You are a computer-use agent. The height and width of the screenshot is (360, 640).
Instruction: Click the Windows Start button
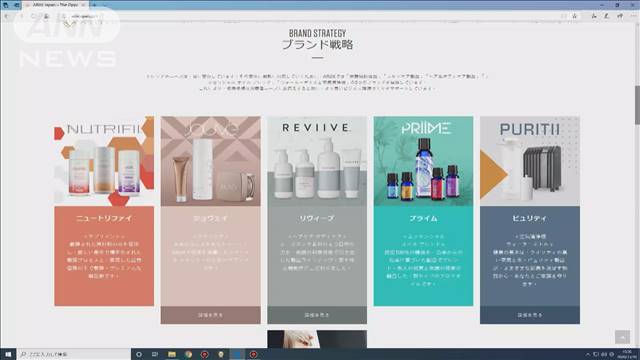click(8, 354)
